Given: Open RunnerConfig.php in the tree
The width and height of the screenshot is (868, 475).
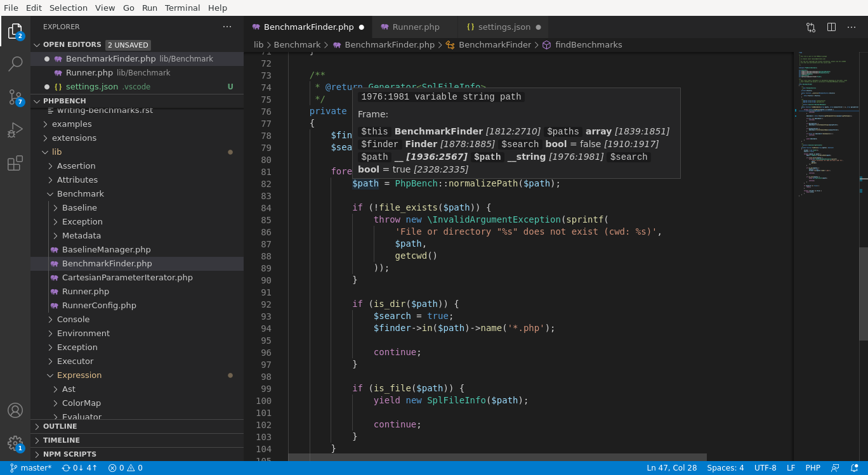Looking at the screenshot, I should [x=137, y=306].
